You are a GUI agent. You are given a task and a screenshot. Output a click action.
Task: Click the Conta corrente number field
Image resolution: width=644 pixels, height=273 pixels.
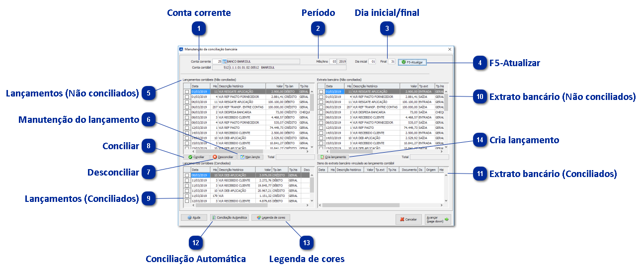coord(217,62)
